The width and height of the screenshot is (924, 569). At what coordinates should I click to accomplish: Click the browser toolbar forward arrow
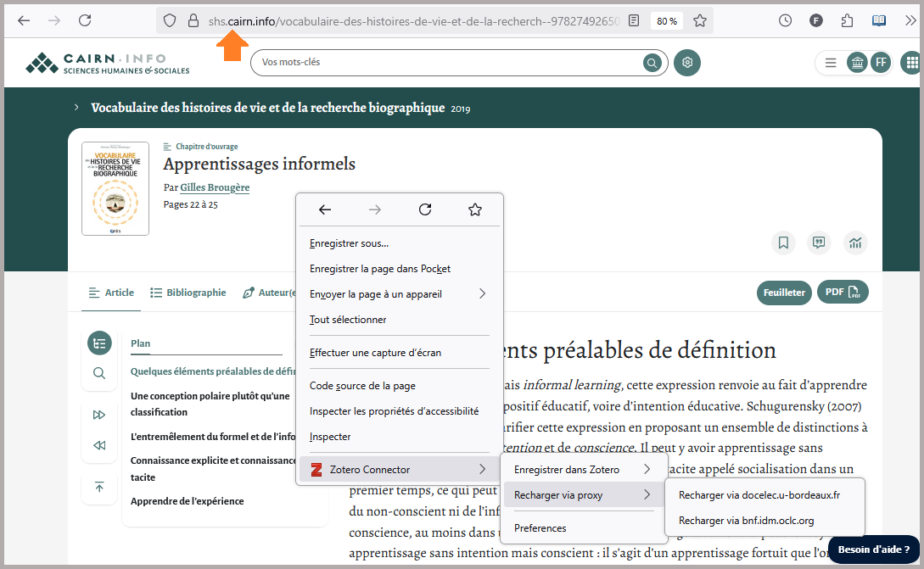(x=53, y=20)
